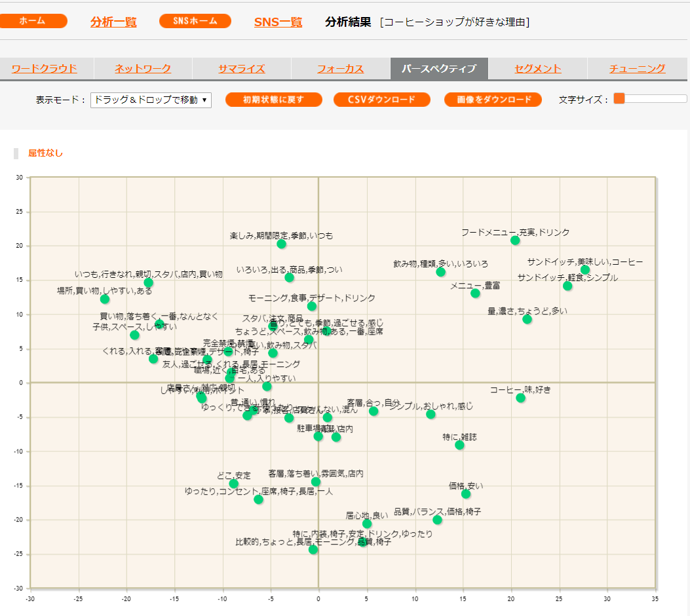Viewport: 690px width, 616px height.
Task: Open the SNS一覧 link
Action: (278, 22)
